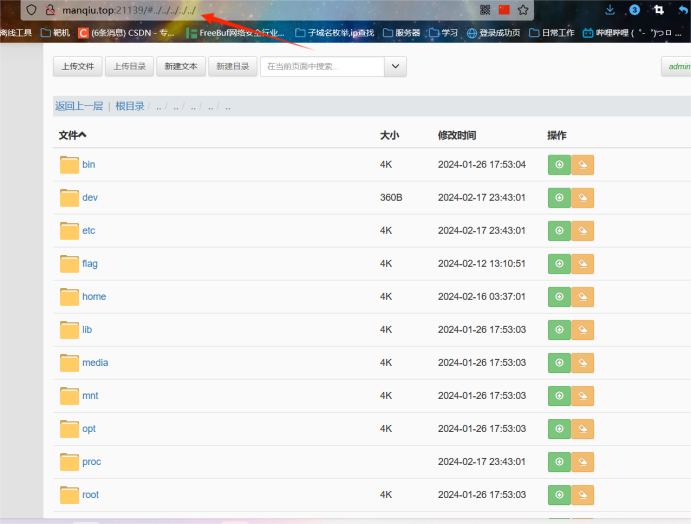Click the orange edit icon for mnt
The height and width of the screenshot is (524, 691).
coord(583,396)
